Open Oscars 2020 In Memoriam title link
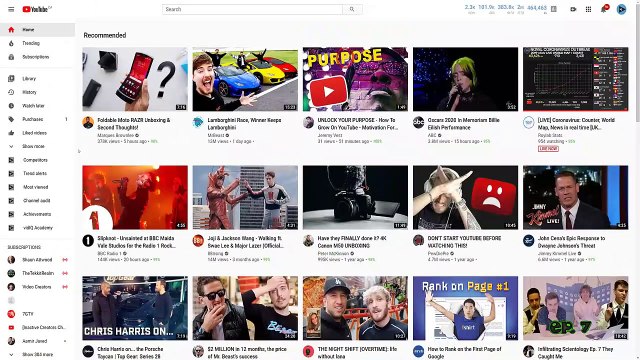640x360 pixels. 463,124
